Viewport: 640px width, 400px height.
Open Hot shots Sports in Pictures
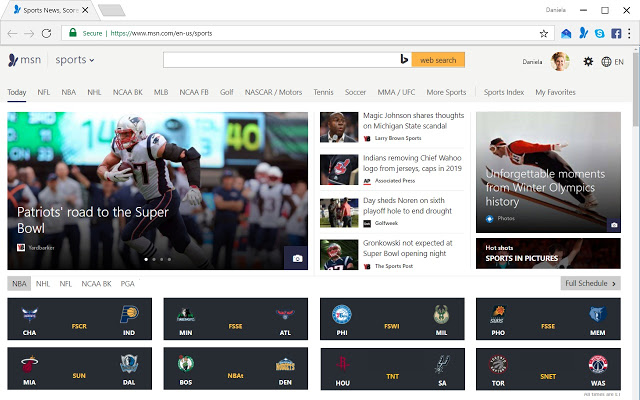coord(548,253)
